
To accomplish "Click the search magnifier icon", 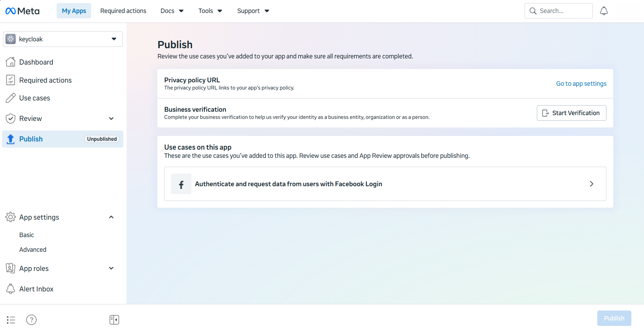I will [x=533, y=11].
